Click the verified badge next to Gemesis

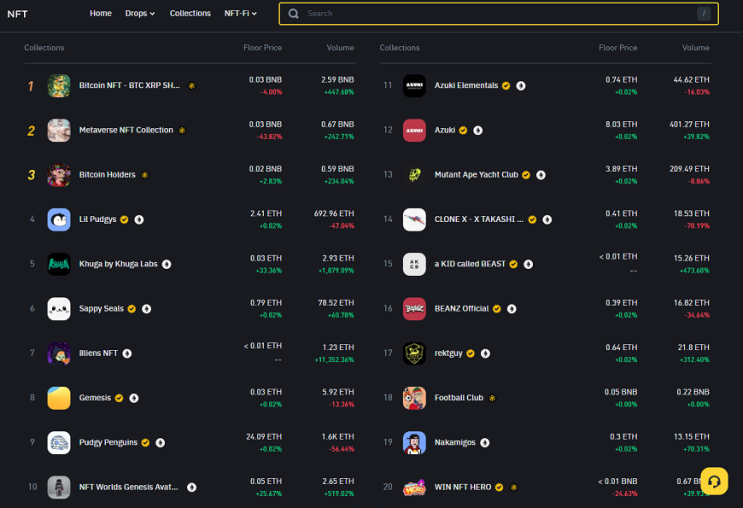click(119, 398)
